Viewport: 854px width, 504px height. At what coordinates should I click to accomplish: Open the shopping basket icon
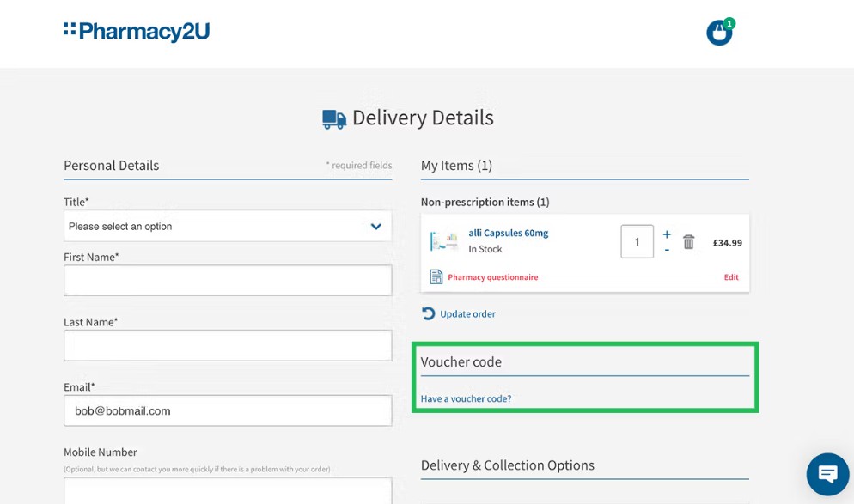click(718, 32)
